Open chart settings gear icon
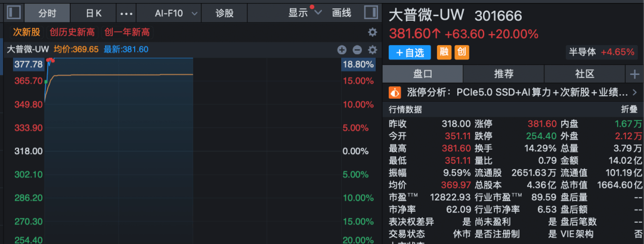644x244 pixels. pos(372,50)
